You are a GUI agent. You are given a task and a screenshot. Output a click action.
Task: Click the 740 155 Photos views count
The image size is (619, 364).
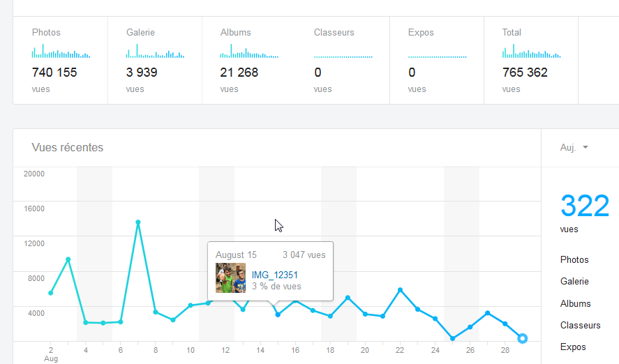[x=54, y=73]
